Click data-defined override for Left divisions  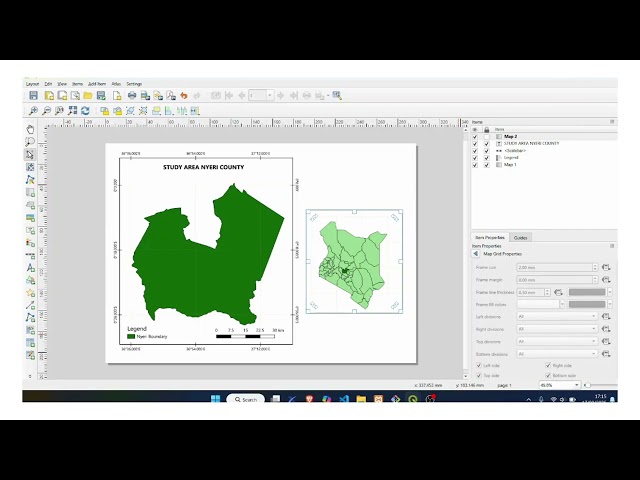[x=606, y=316]
